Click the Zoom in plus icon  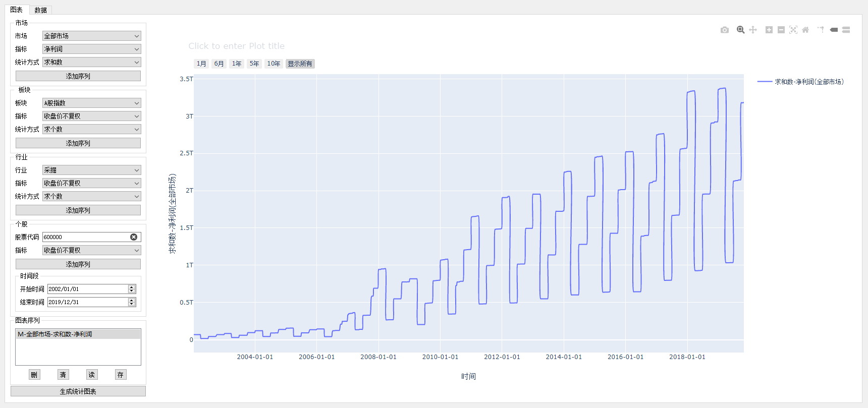tap(769, 30)
